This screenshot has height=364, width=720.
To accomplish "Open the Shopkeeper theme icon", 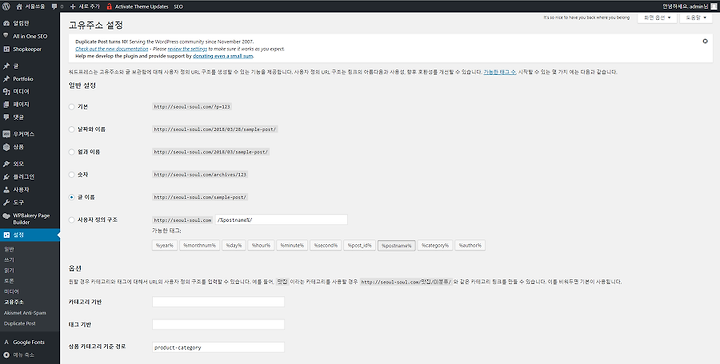I will click(6, 49).
